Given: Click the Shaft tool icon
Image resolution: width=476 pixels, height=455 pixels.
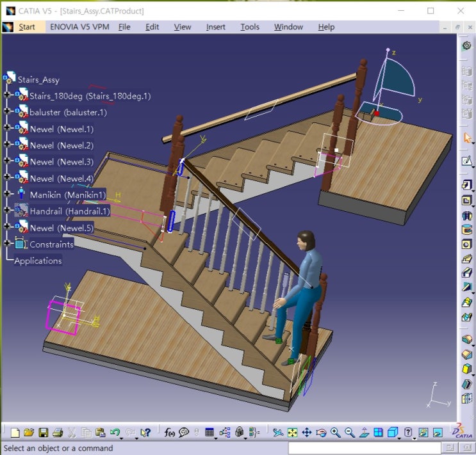Looking at the screenshot, I should [x=467, y=216].
